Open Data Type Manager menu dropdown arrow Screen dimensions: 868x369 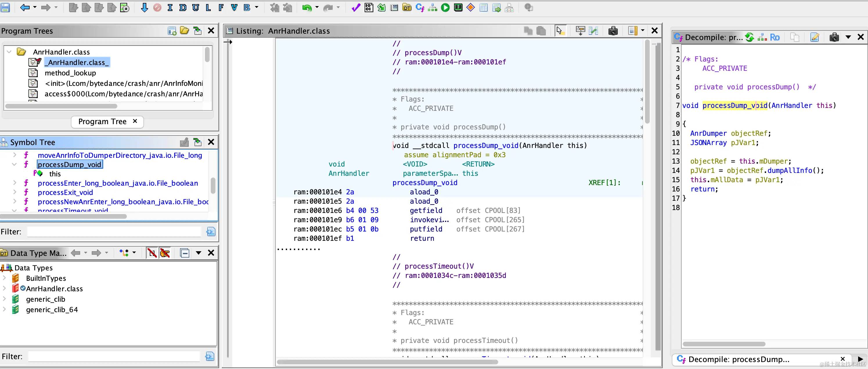[x=199, y=253]
